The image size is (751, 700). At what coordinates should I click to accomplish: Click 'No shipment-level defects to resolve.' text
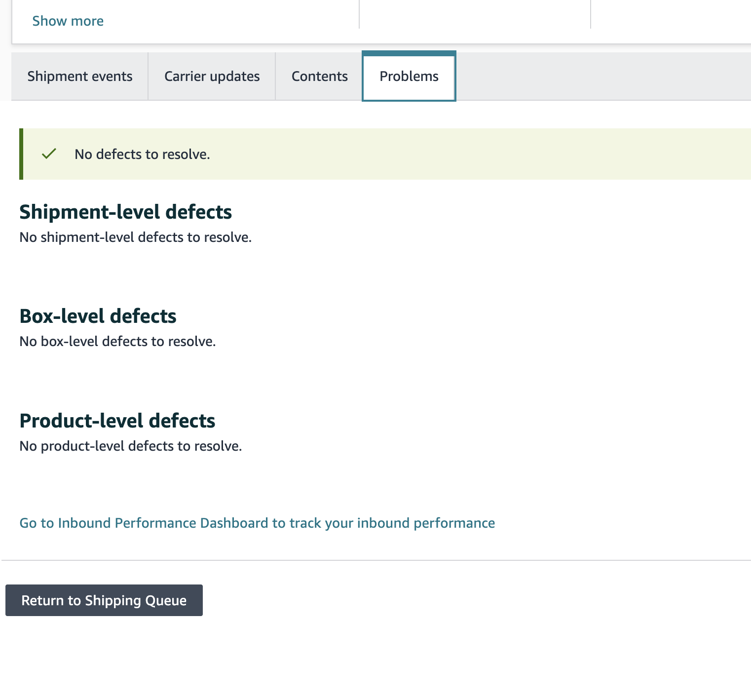(136, 237)
